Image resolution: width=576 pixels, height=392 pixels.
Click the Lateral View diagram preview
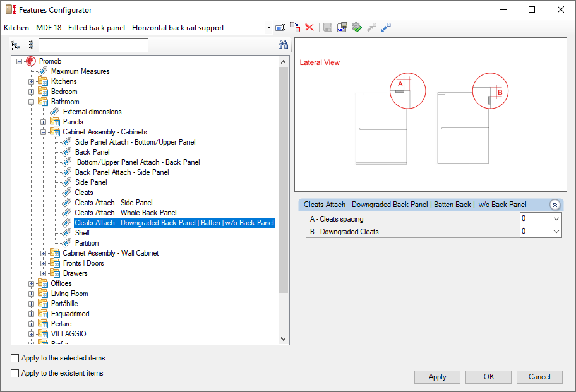[431, 114]
